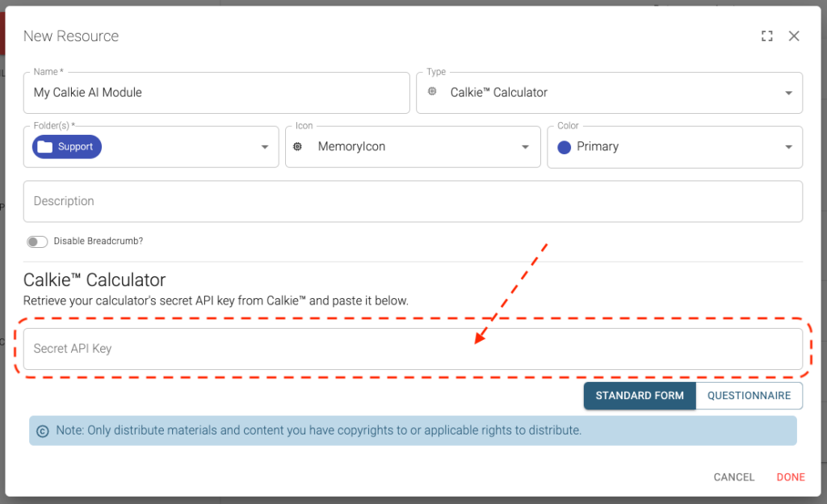Click the chip icon in Type field
This screenshot has width=827, height=504.
pyautogui.click(x=433, y=92)
